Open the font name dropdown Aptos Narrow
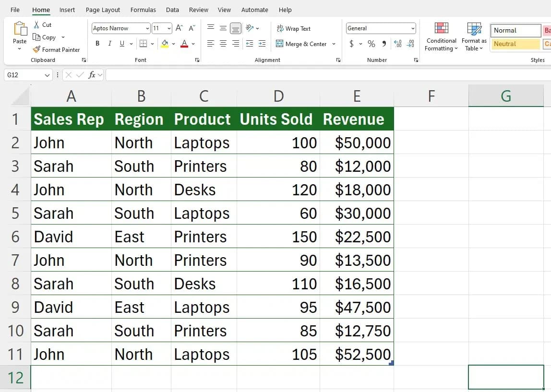 [147, 28]
